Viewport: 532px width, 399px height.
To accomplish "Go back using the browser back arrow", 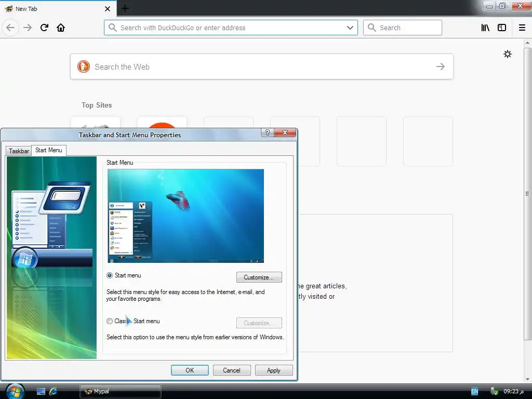I will coord(10,28).
